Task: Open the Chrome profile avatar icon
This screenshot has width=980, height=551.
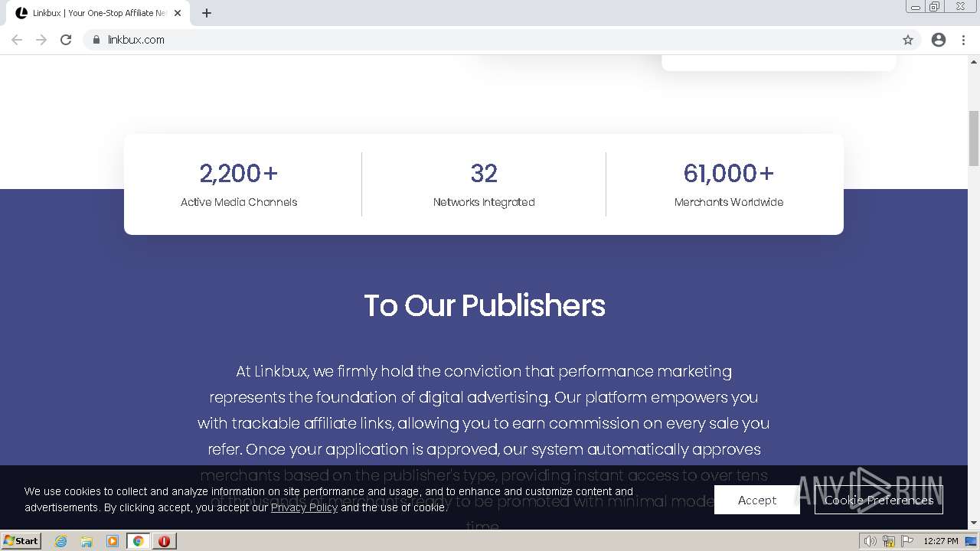Action: pos(939,40)
